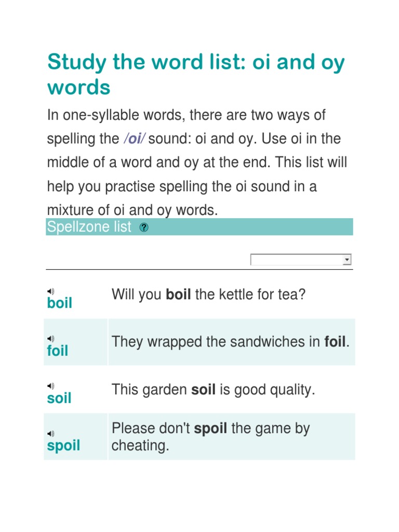Click the help question mark beside Spellzone list
399x532 pixels.
(144, 228)
